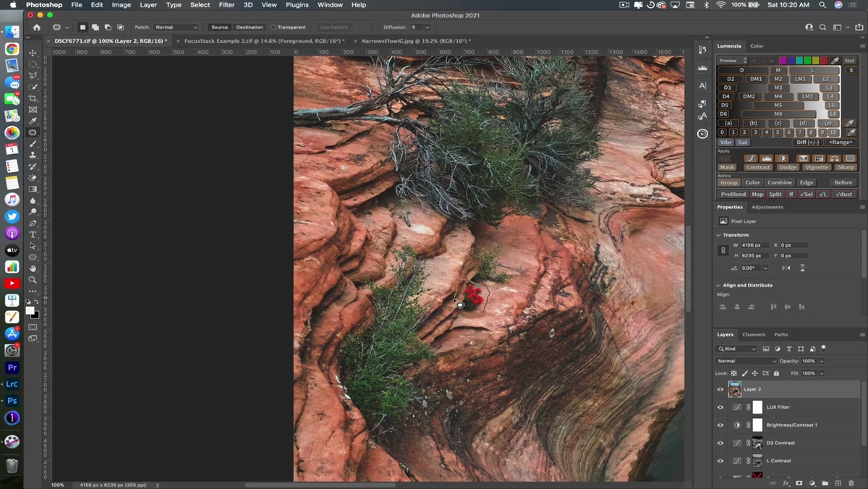Add layer style via fx icon
This screenshot has width=868, height=489.
point(786,482)
